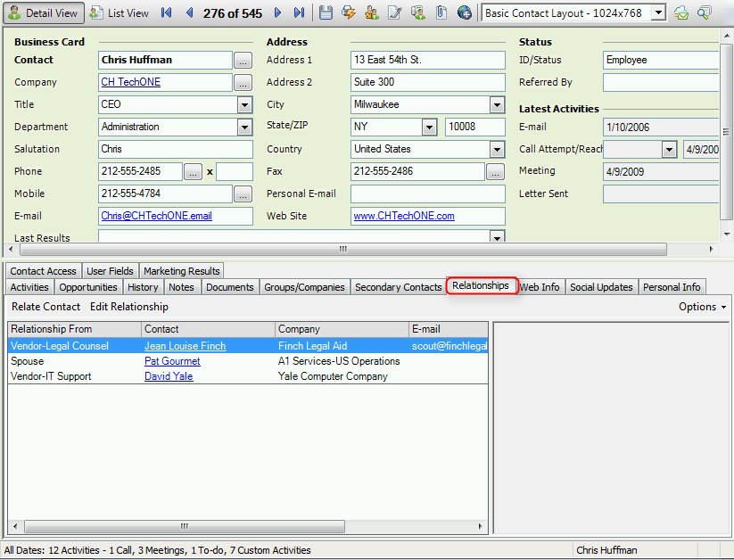Open the Secondary Contacts tab
The height and width of the screenshot is (560, 734).
click(399, 287)
